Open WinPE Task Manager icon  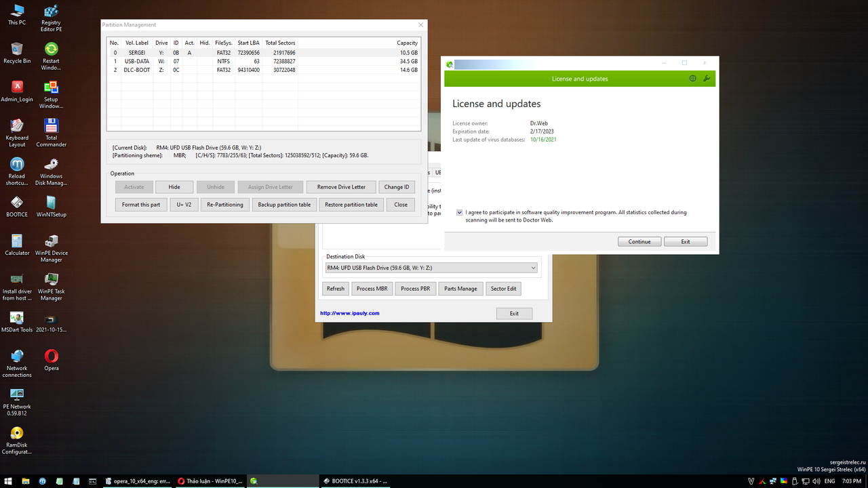(51, 287)
